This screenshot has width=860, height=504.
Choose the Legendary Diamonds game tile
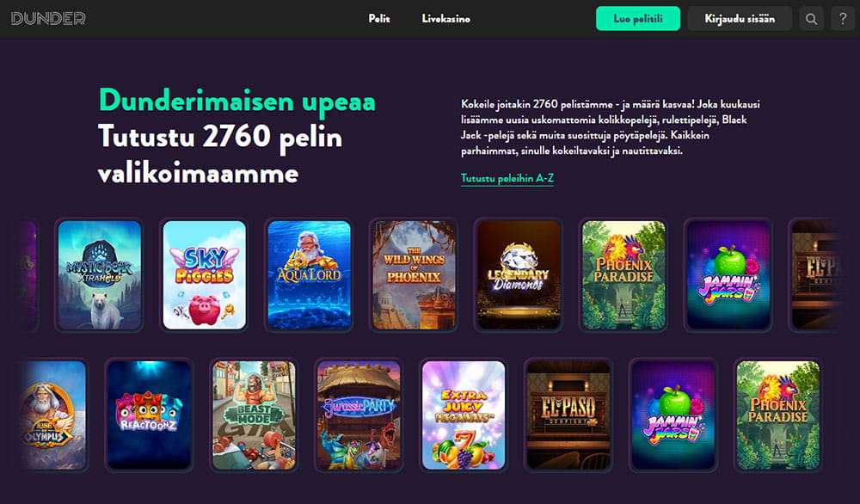pyautogui.click(x=519, y=275)
